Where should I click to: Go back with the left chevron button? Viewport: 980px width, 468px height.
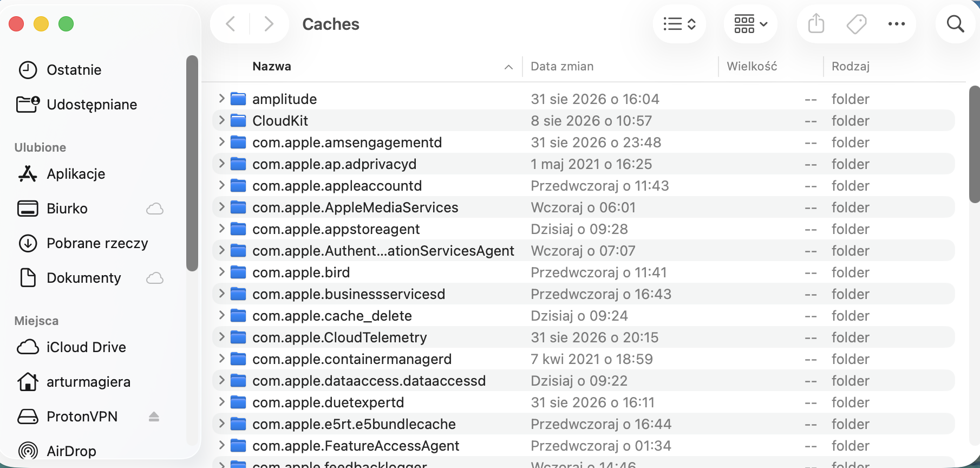[x=231, y=24]
